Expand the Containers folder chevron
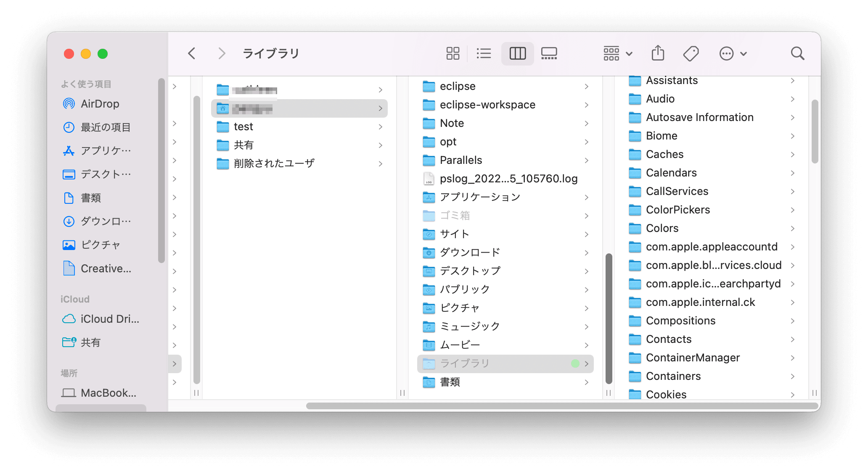 click(x=792, y=376)
